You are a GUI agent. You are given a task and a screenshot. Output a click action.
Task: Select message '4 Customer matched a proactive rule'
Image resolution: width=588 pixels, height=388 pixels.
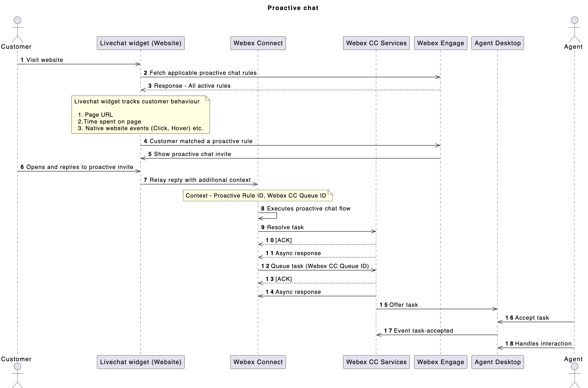click(x=198, y=141)
